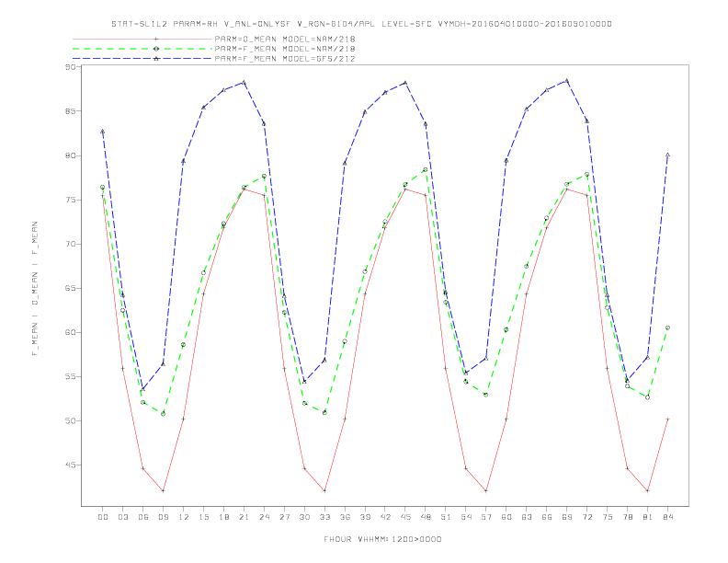
Task: Click y-axis tick label 65
Action: 70,288
